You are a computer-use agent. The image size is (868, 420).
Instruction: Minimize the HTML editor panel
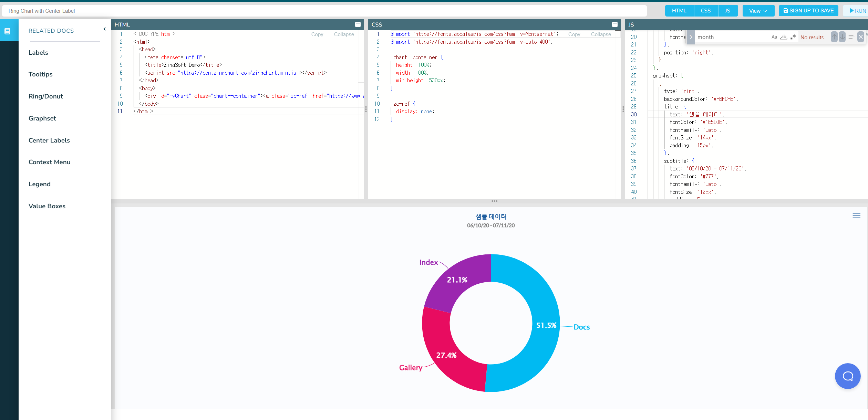(x=358, y=24)
